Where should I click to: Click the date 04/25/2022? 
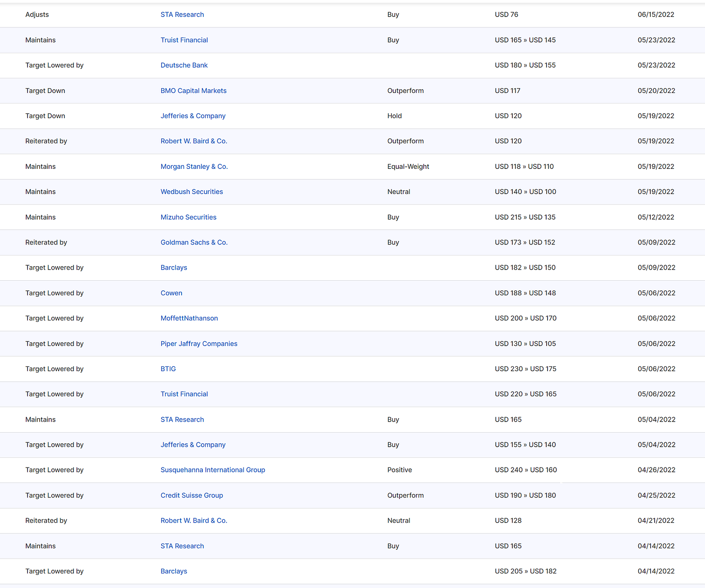657,496
